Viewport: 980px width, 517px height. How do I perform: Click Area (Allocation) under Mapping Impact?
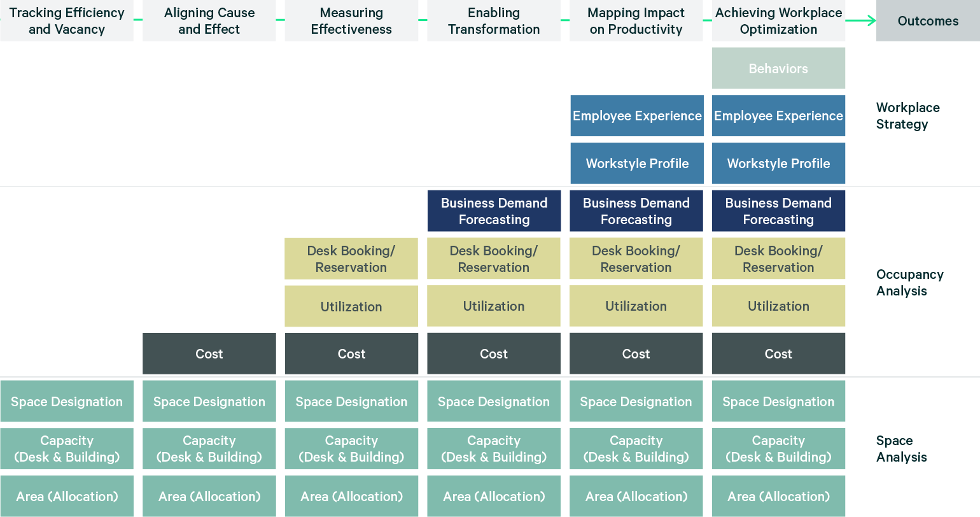click(636, 496)
